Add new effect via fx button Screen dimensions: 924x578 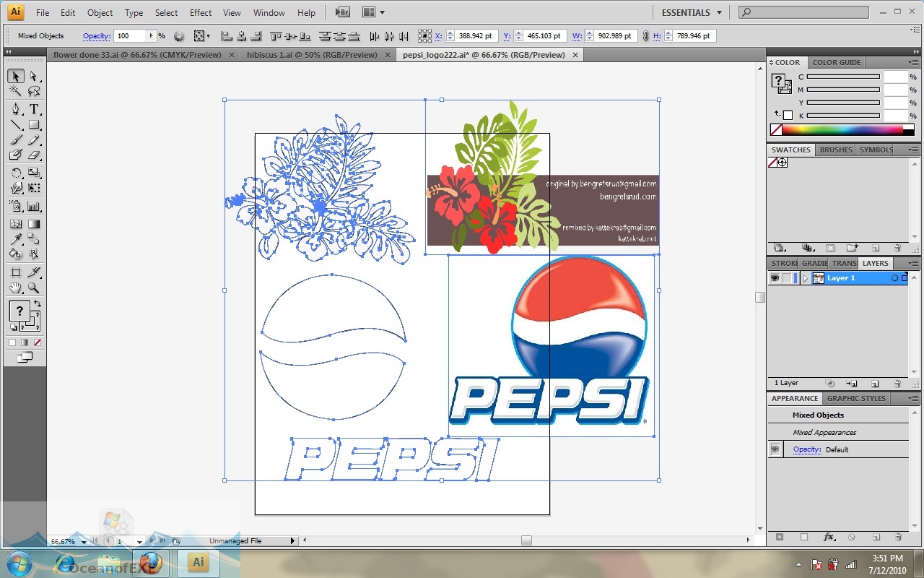click(x=829, y=537)
